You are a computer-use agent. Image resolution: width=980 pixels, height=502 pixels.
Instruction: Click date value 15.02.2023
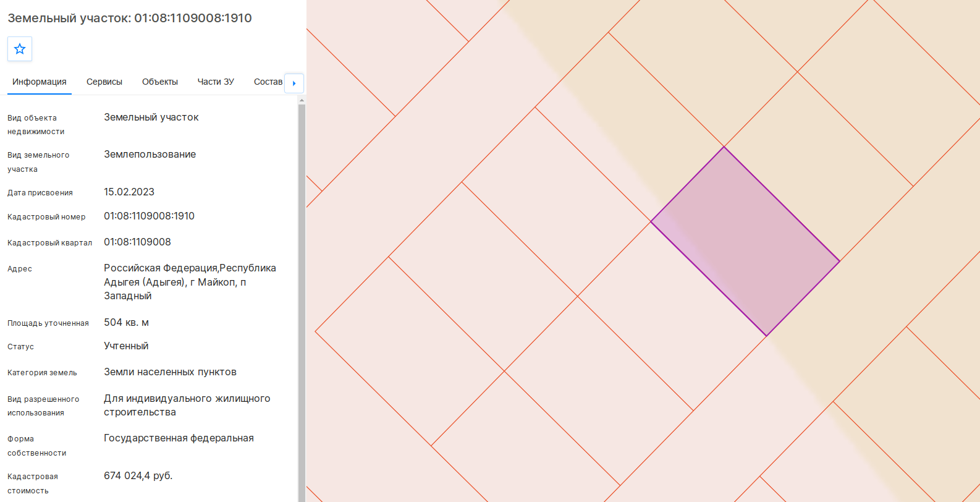point(129,192)
